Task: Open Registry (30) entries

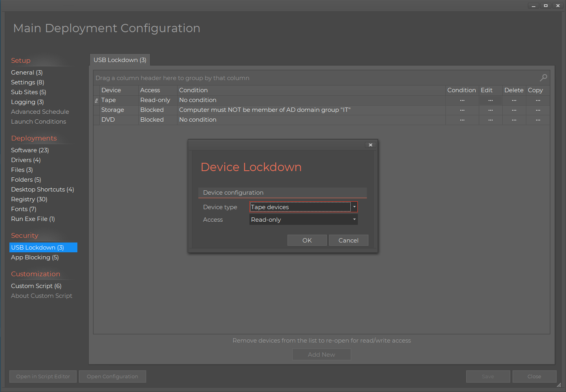Action: point(29,199)
